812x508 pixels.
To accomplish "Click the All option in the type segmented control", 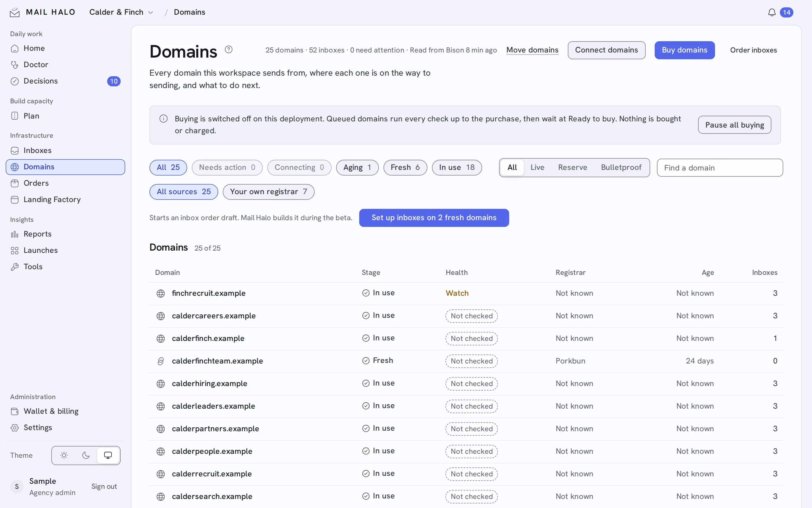I will coord(512,167).
